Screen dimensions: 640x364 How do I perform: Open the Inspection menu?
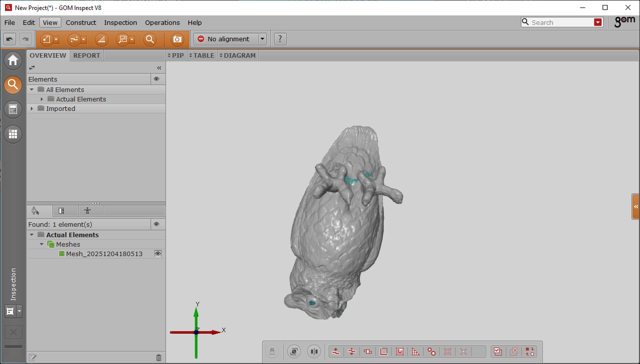tap(120, 22)
